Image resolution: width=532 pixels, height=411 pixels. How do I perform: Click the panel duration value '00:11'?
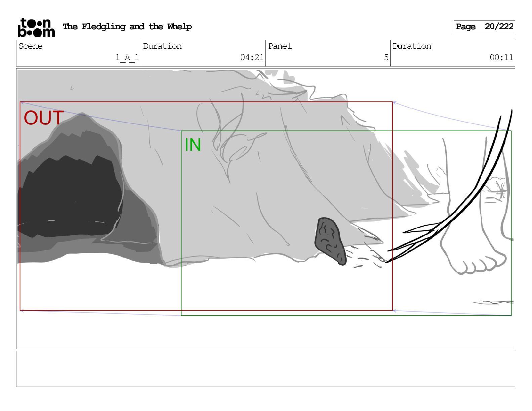tap(501, 57)
